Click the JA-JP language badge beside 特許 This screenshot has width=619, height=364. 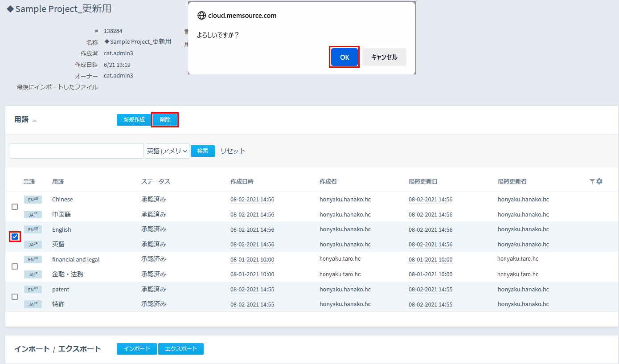coord(33,304)
